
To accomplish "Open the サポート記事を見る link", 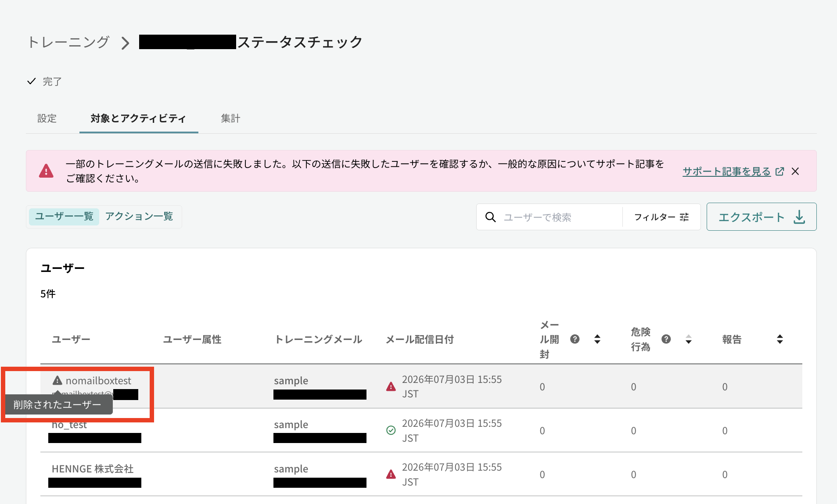I will tap(726, 172).
